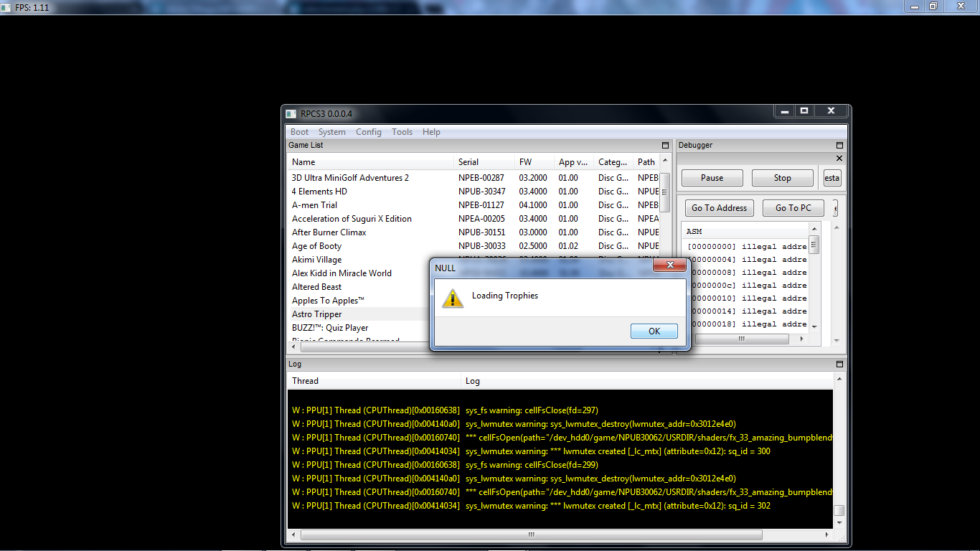Click the Log panel scroll-down arrow
This screenshot has height=551, width=980.
(839, 523)
